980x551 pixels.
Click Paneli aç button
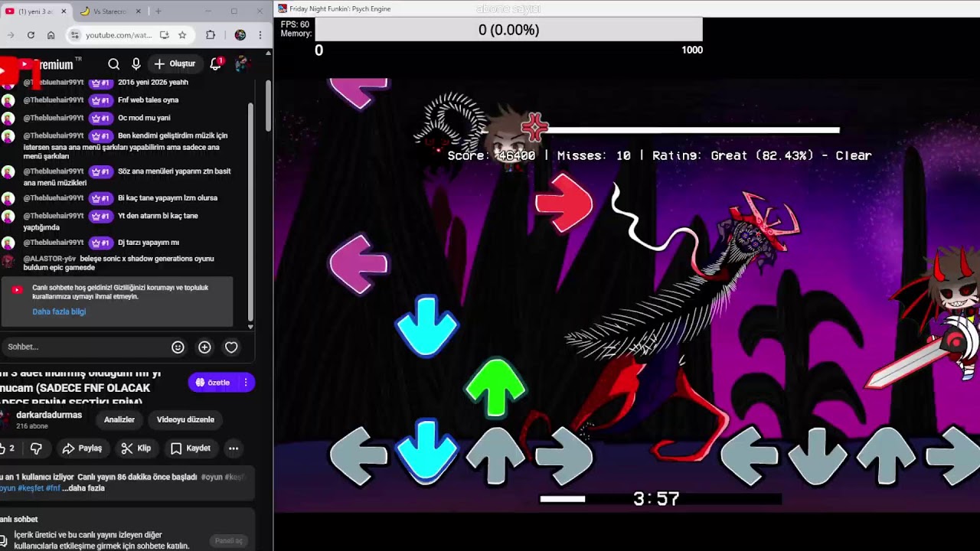tap(228, 540)
